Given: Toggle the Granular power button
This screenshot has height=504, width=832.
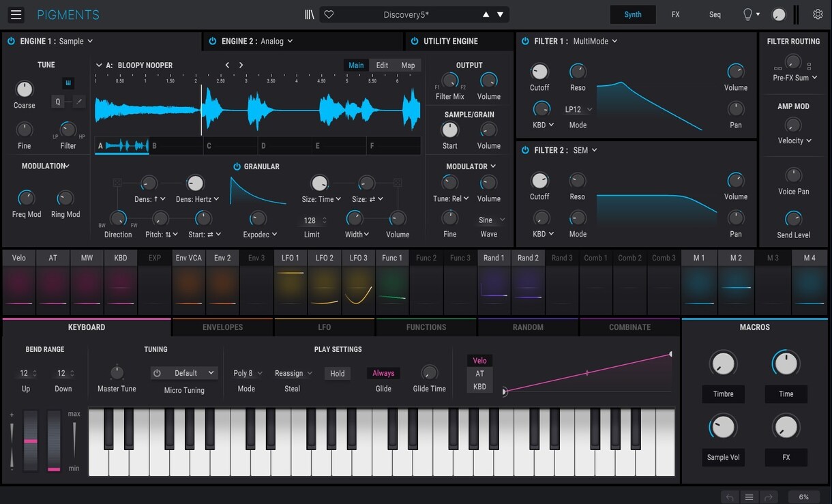Looking at the screenshot, I should pyautogui.click(x=237, y=166).
